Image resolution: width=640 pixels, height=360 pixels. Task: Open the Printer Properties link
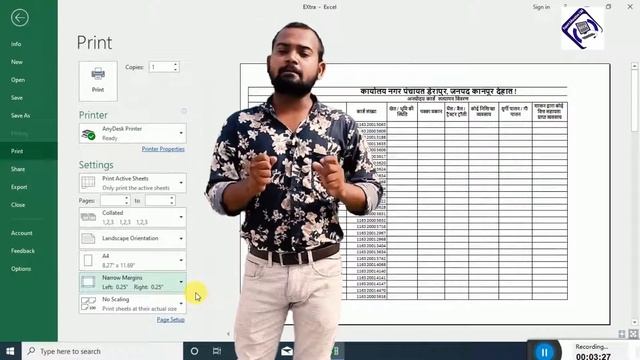(163, 149)
